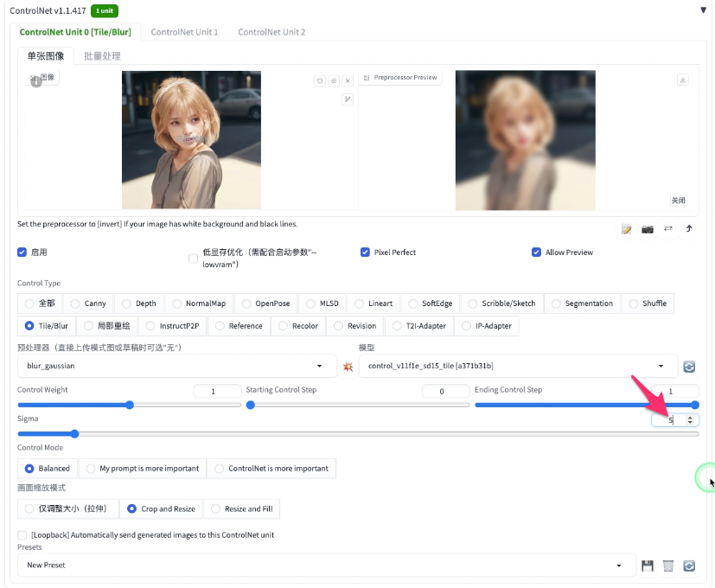Select Scribble/Sketch control type

pyautogui.click(x=502, y=304)
